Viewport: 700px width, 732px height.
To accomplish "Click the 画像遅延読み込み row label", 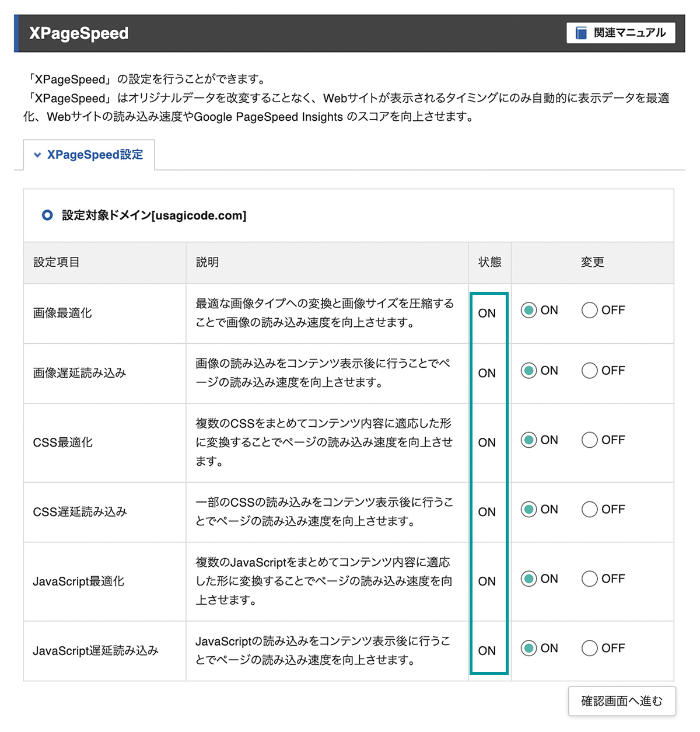I will (79, 373).
